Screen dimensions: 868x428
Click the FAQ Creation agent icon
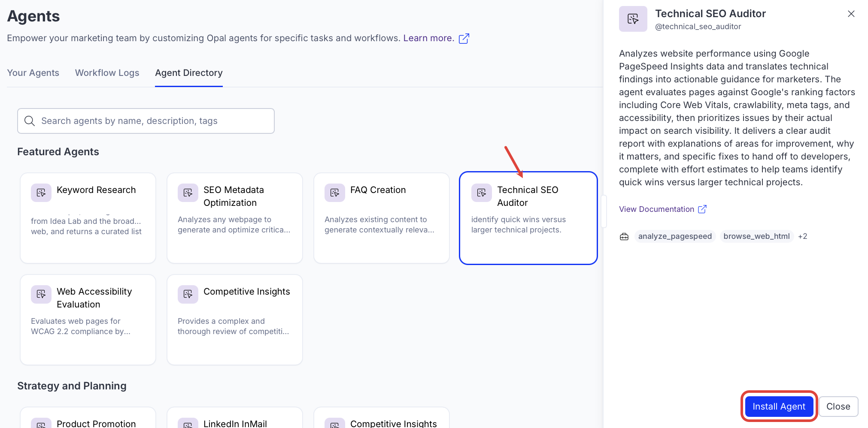click(x=334, y=193)
